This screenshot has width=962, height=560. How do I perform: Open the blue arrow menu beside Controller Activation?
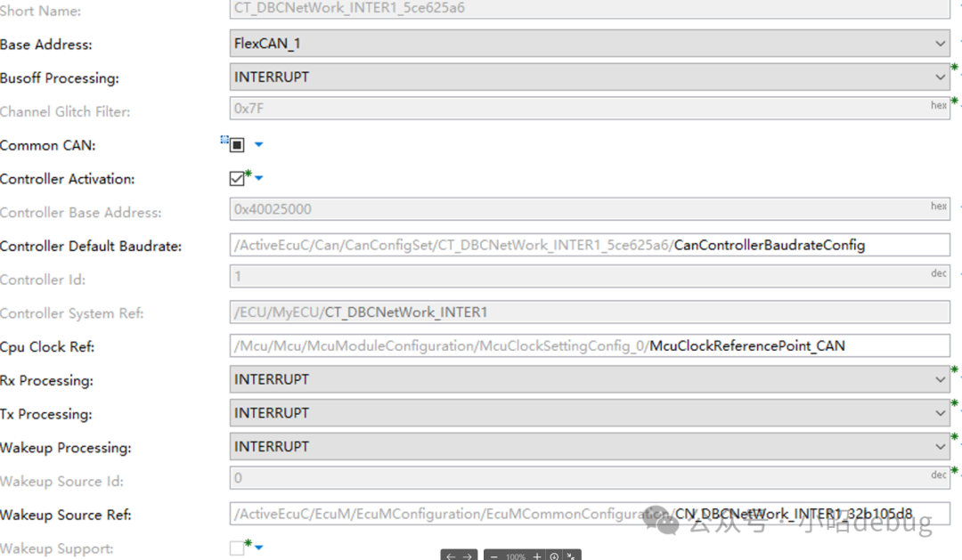click(259, 178)
